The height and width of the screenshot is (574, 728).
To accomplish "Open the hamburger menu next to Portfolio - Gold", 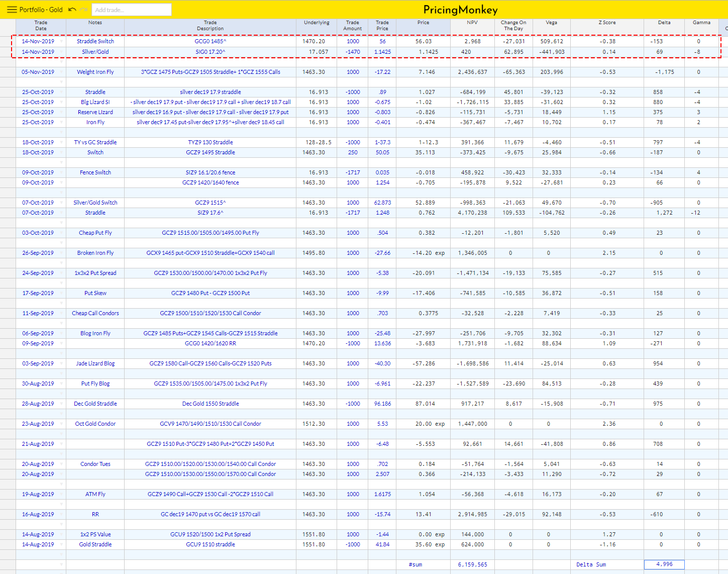I will 12,10.
